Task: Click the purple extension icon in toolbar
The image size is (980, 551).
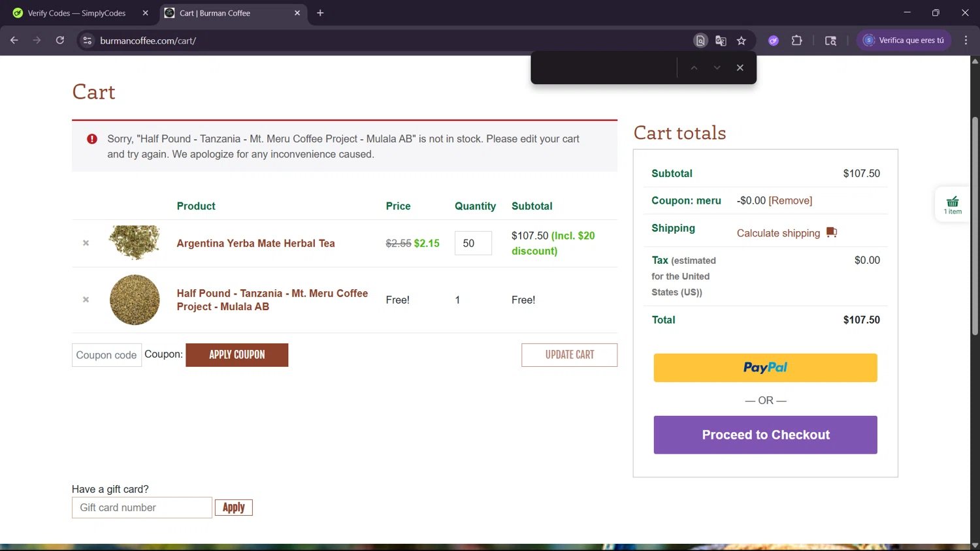Action: click(x=774, y=40)
